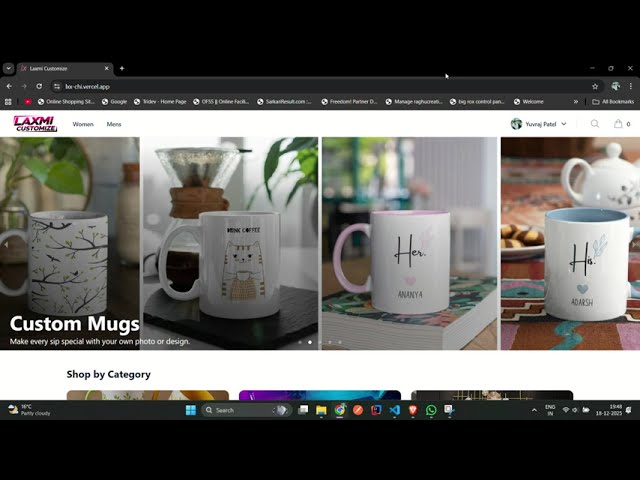
Task: Open the notification bell in system tray
Action: [629, 410]
